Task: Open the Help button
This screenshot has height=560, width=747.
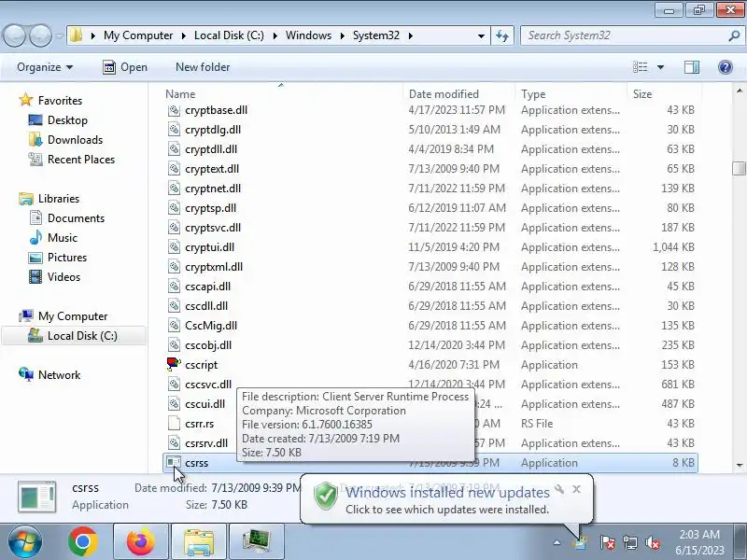Action: 726,67
